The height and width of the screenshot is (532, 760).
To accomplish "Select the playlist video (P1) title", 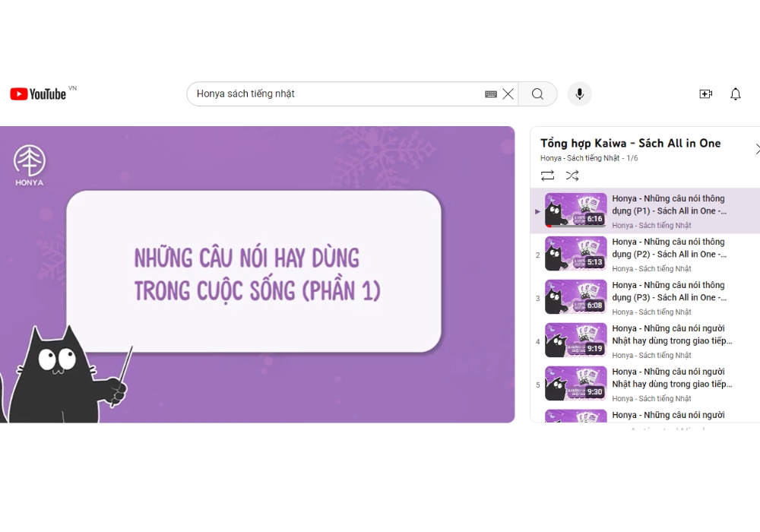I will point(669,204).
